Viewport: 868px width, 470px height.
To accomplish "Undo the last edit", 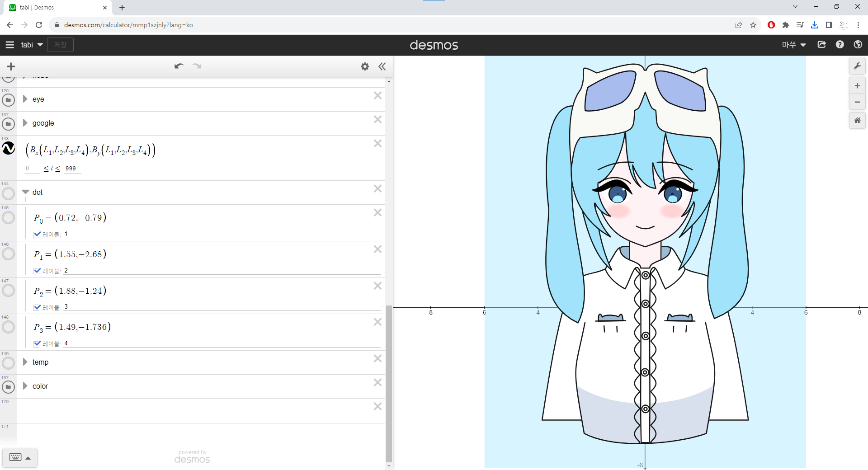I will coord(179,66).
